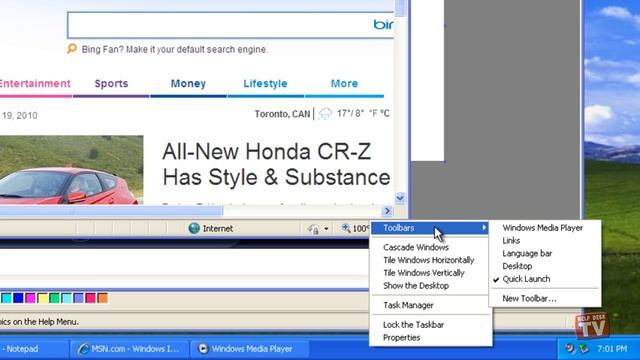The height and width of the screenshot is (360, 640).
Task: Click Internet Explorer icon on taskbar button
Action: click(x=83, y=349)
